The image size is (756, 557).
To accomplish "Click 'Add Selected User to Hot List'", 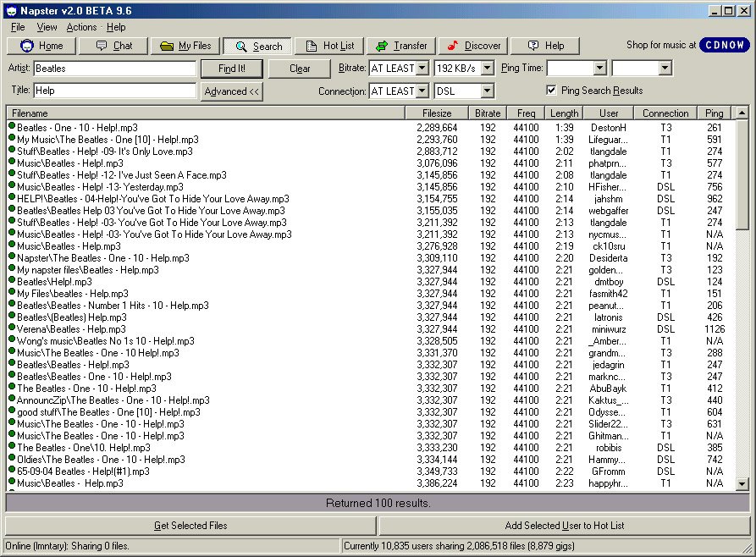I will (565, 525).
